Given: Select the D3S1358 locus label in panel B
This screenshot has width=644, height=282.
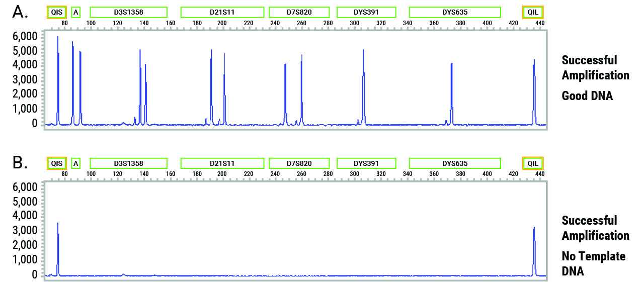Looking at the screenshot, I should pos(128,163).
